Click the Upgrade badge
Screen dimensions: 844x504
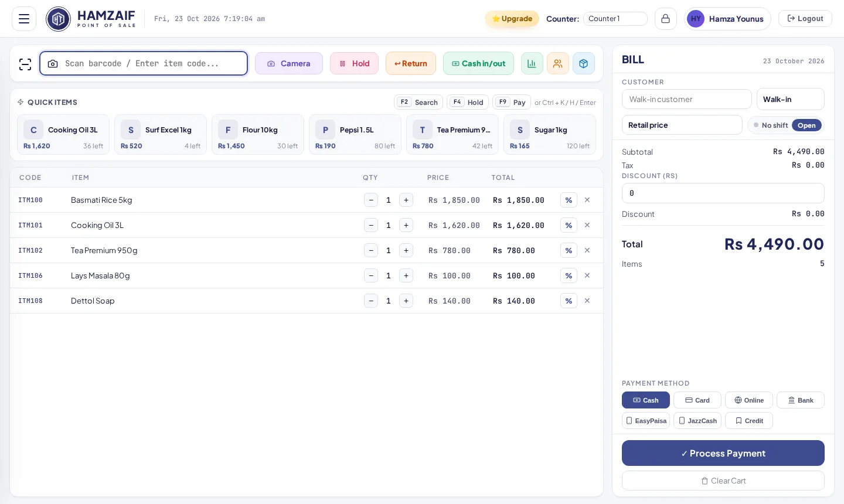click(512, 19)
